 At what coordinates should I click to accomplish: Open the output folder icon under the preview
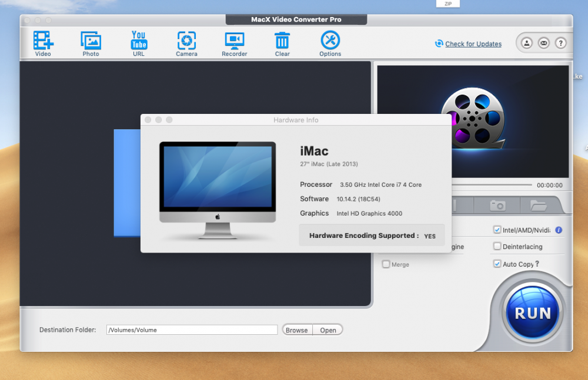pyautogui.click(x=538, y=206)
